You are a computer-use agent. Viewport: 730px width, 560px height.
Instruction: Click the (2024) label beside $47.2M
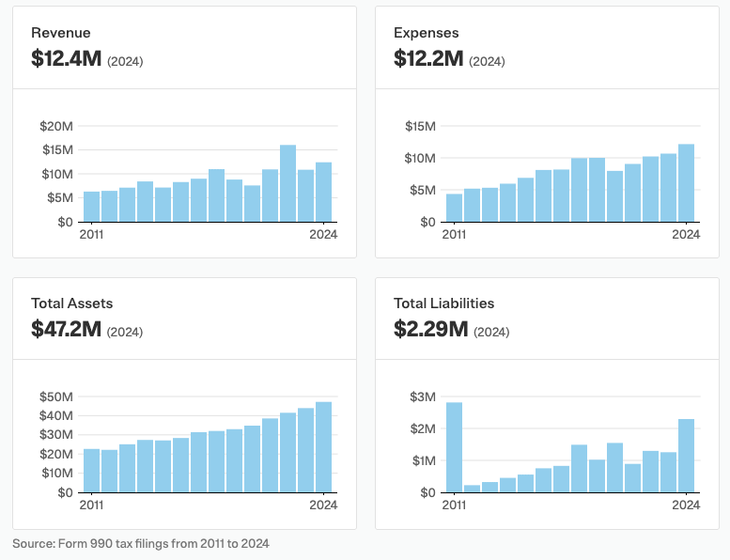(x=125, y=332)
